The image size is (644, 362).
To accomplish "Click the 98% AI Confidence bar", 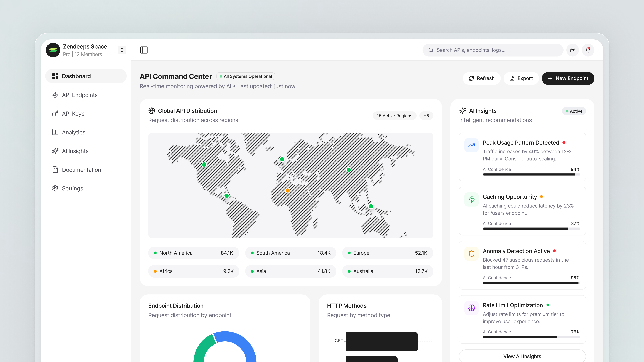I will (x=531, y=283).
